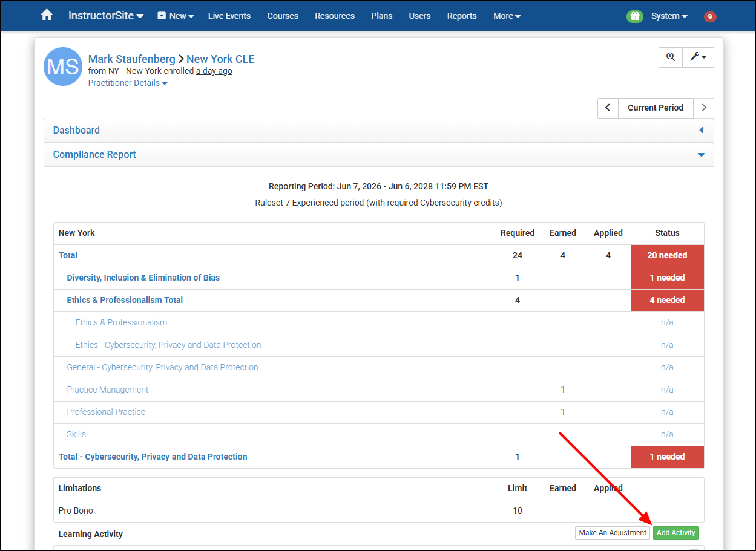Screen dimensions: 756x551
Task: Open Live Events in the navigation bar
Action: point(229,16)
